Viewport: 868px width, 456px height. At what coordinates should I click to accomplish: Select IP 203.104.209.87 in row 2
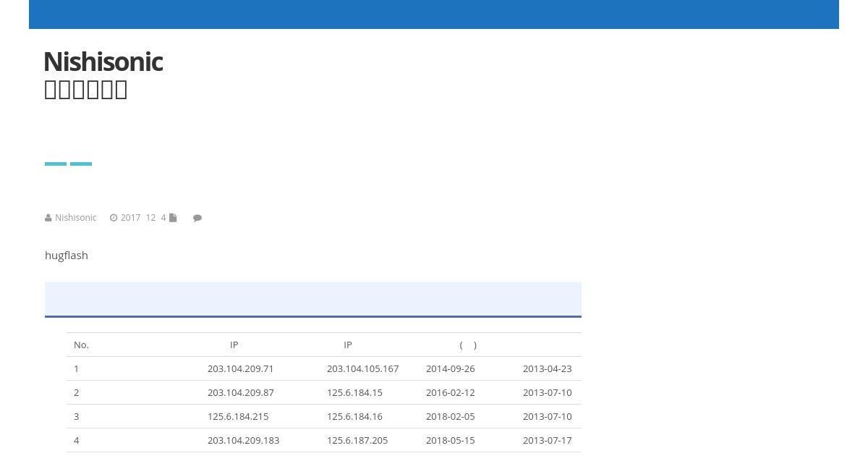(x=241, y=393)
